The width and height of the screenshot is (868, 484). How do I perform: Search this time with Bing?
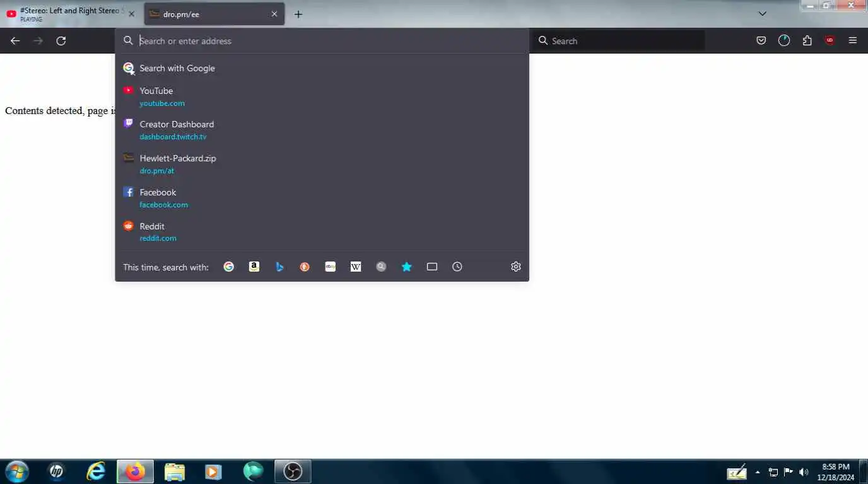coord(279,267)
